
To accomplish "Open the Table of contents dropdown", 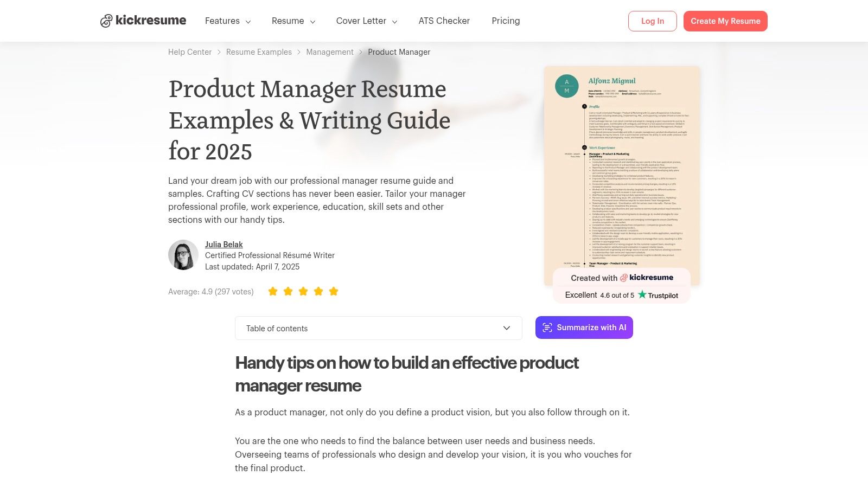I will [378, 328].
